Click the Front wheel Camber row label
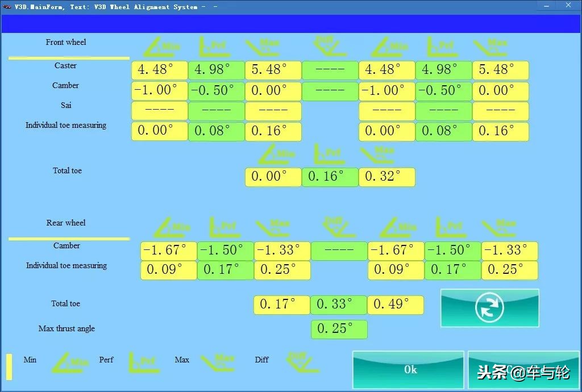The height and width of the screenshot is (392, 582). [x=65, y=85]
